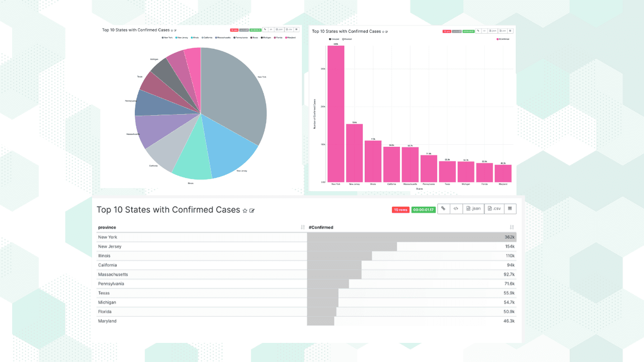
Task: Star the table chart as favorite
Action: point(245,211)
